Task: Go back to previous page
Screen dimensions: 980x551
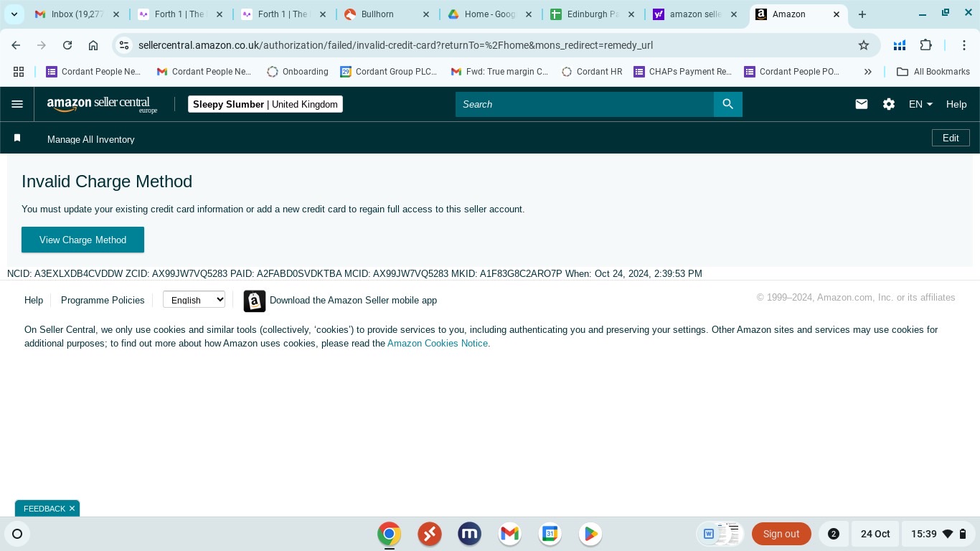Action: pos(16,45)
